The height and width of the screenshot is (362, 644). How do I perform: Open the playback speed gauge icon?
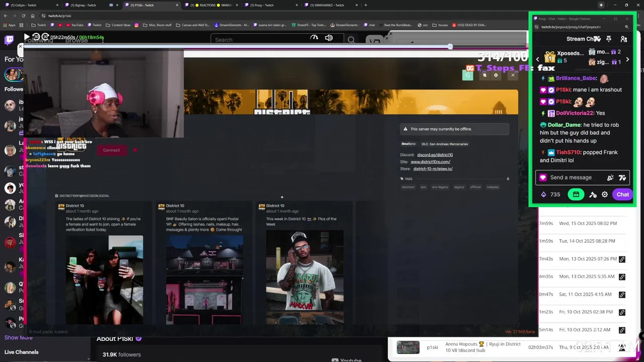(314, 37)
